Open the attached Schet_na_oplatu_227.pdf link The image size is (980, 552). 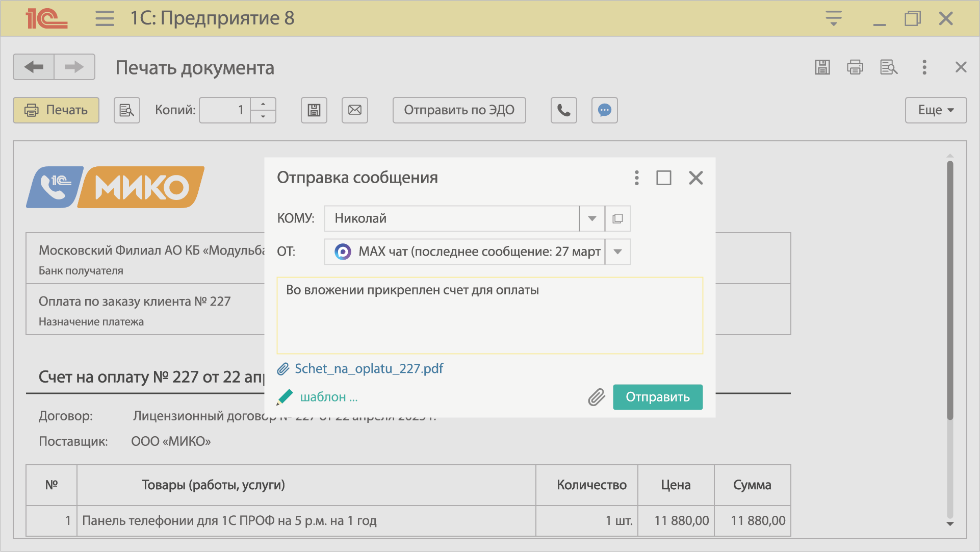(x=369, y=369)
